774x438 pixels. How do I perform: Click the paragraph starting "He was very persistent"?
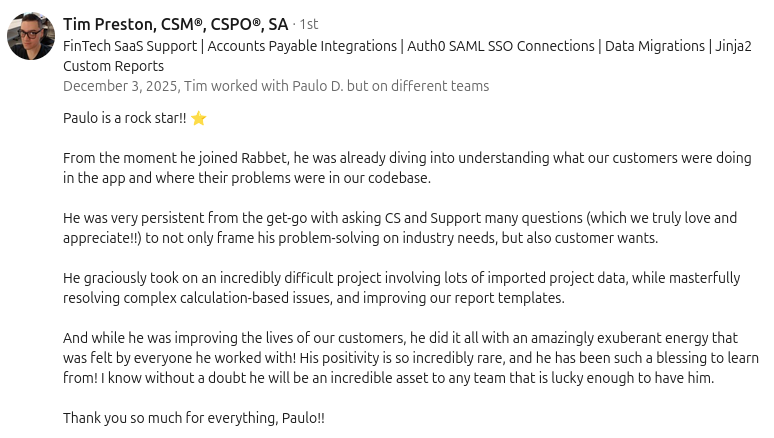pyautogui.click(x=400, y=228)
